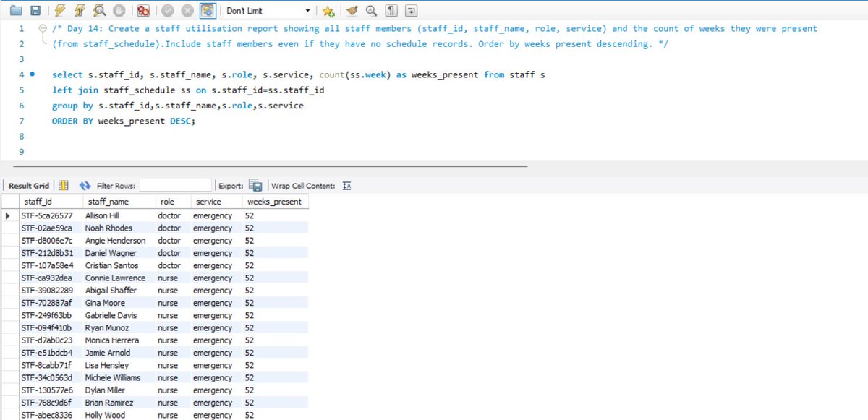Run only the current statement icon
This screenshot has width=868, height=420.
(x=78, y=10)
